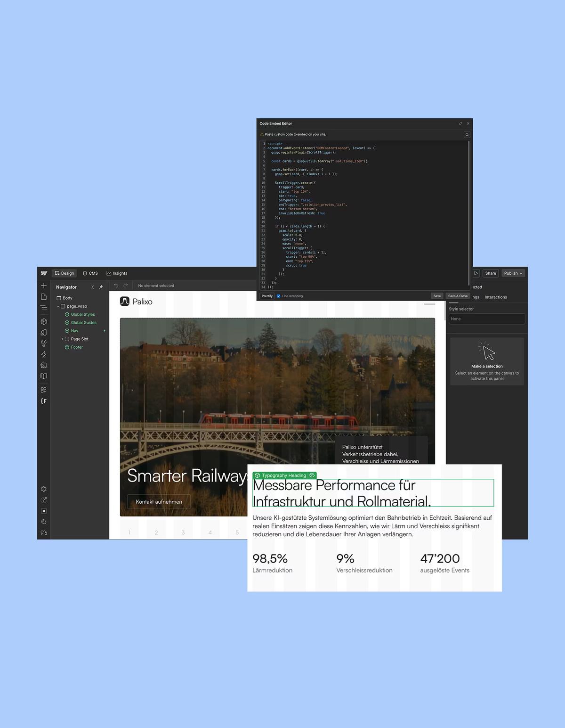Expand the Page Slot tree node
Image resolution: width=565 pixels, height=728 pixels.
point(62,339)
